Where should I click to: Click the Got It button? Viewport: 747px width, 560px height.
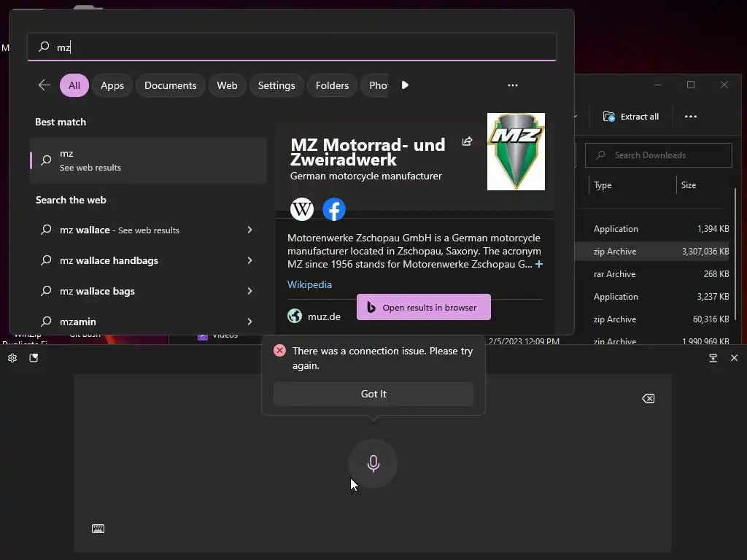373,394
